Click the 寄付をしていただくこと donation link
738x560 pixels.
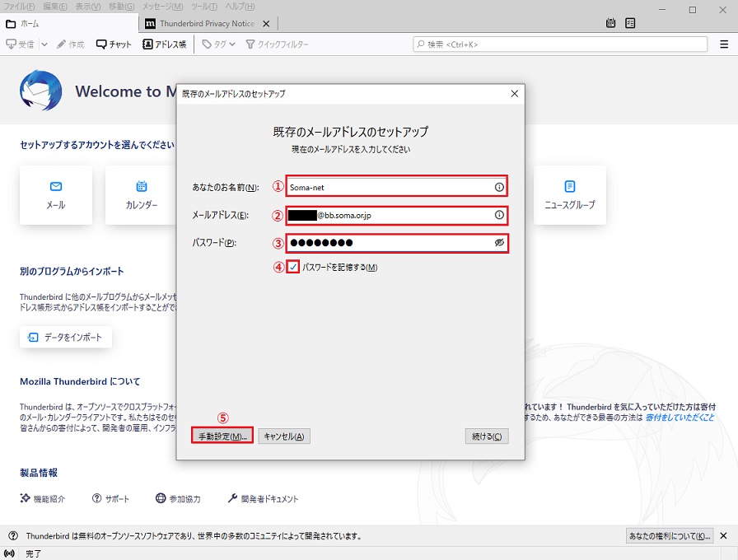coord(680,418)
